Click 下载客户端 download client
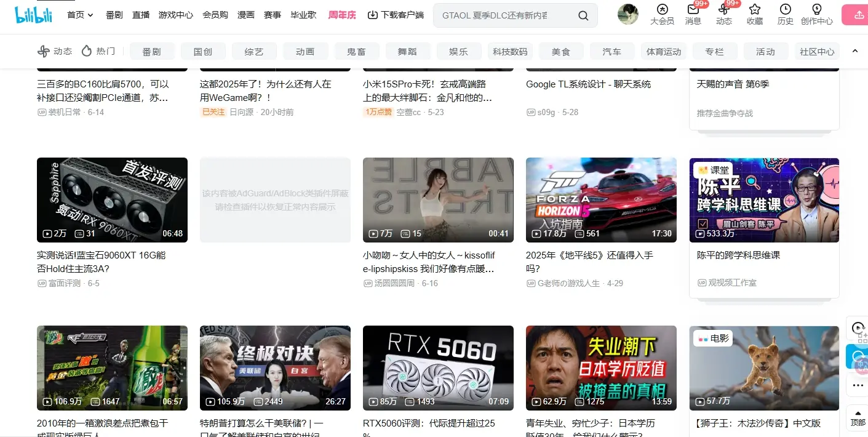This screenshot has height=437, width=868. tap(396, 15)
